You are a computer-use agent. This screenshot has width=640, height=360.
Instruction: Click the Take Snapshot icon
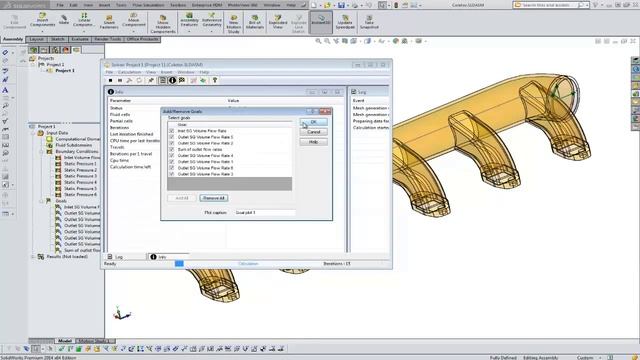pos(369,22)
